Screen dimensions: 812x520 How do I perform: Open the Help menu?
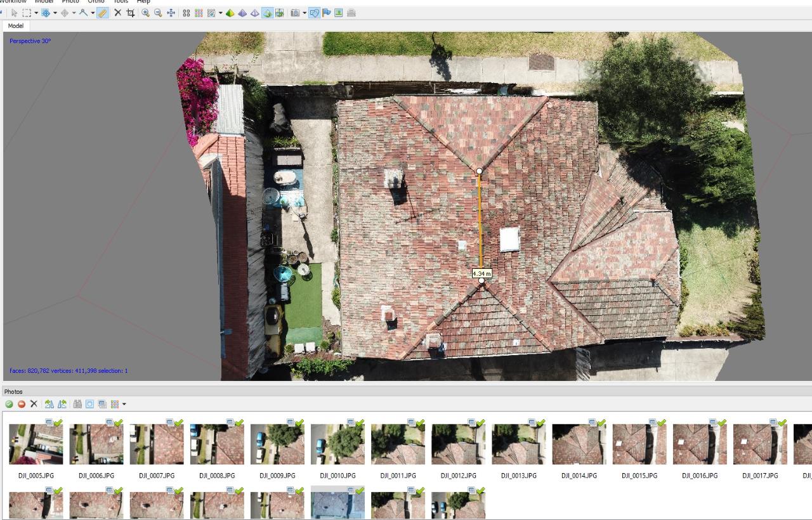click(143, 2)
